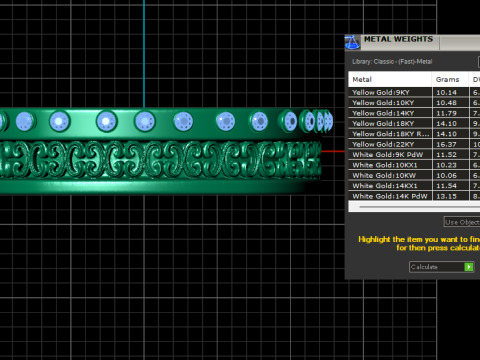Click the 10.14 grams cell
The image size is (480, 360).
coord(450,92)
